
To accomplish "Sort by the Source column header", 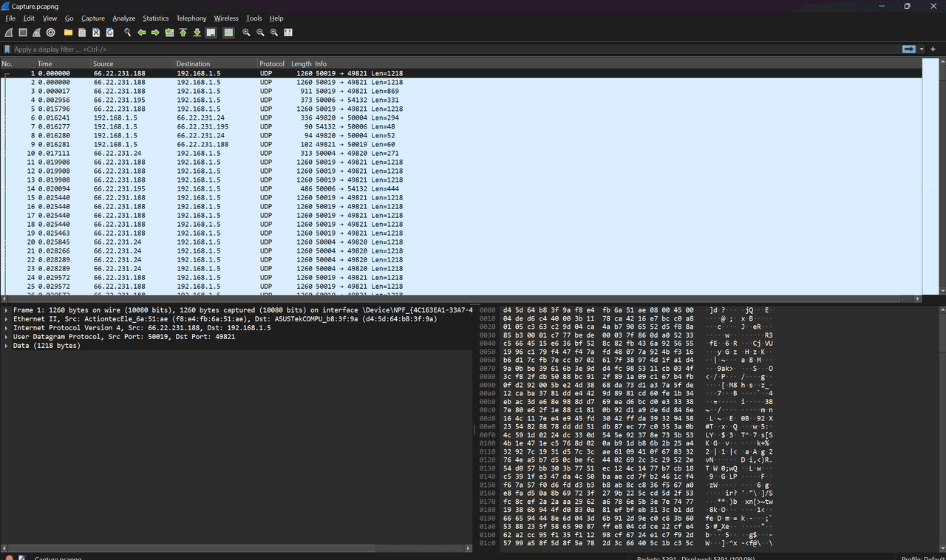I will [133, 64].
